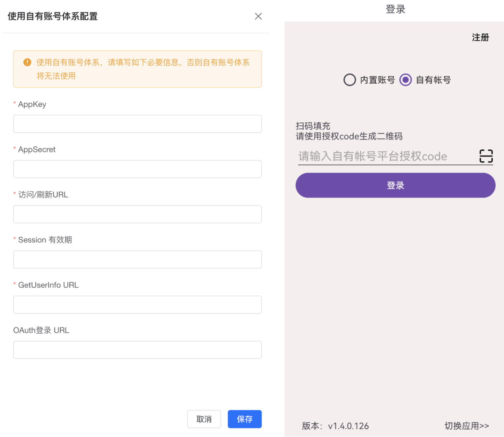504x437 pixels.
Task: Click the OAuth登录 URL label
Action: tap(41, 330)
